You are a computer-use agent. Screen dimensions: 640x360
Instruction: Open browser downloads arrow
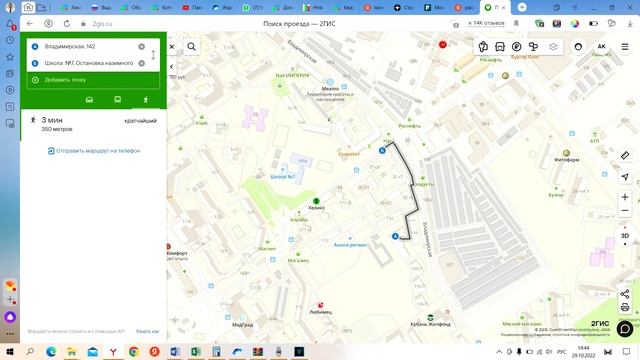pyautogui.click(x=630, y=24)
